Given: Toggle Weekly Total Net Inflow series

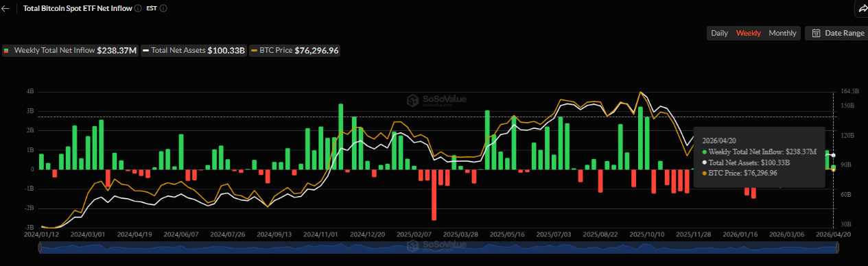Looking at the screenshot, I should pos(71,50).
